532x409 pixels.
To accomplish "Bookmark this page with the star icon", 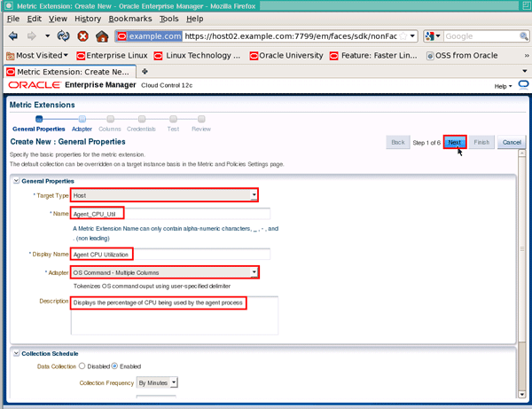I will click(x=403, y=36).
